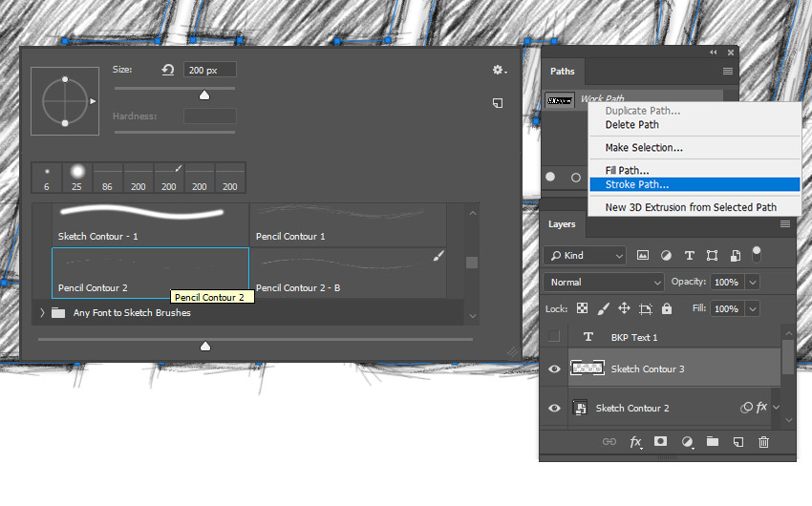Image resolution: width=812 pixels, height=506 pixels.
Task: Click the brush Size input field
Action: 210,70
